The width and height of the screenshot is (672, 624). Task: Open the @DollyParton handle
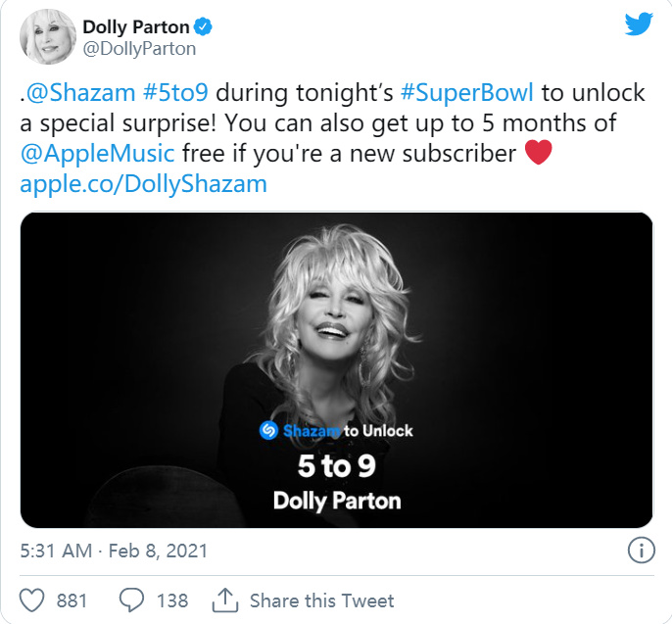click(139, 49)
